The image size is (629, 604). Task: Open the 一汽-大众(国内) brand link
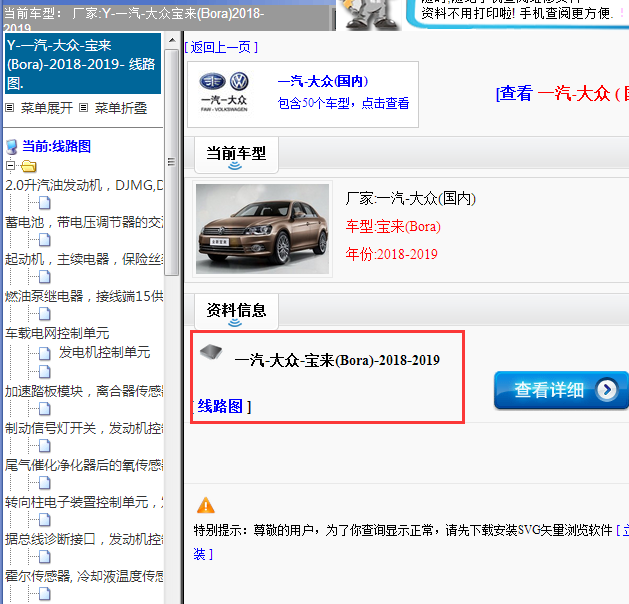click(x=323, y=81)
